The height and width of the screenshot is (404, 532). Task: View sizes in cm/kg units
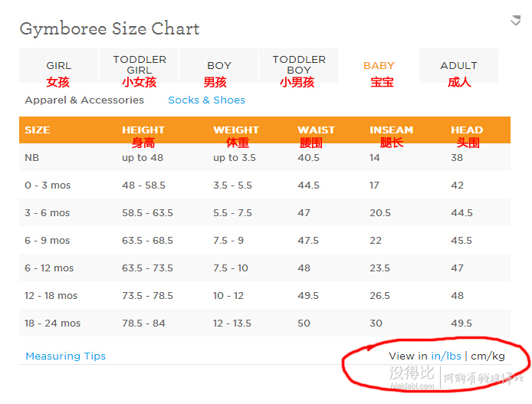tap(488, 356)
